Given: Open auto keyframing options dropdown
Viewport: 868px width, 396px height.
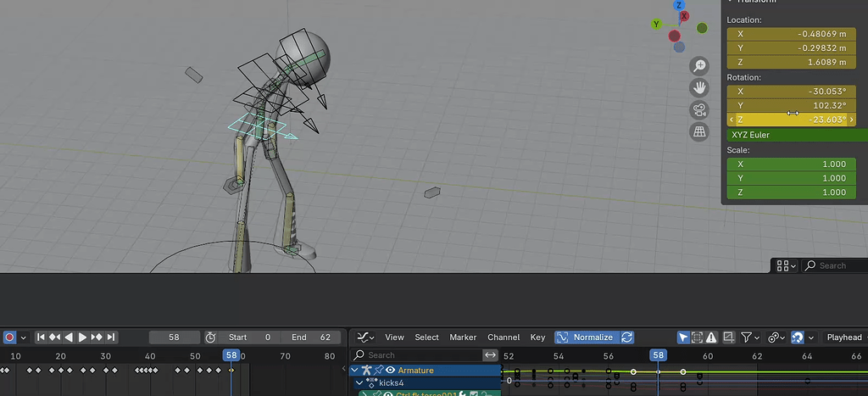Looking at the screenshot, I should tap(23, 337).
